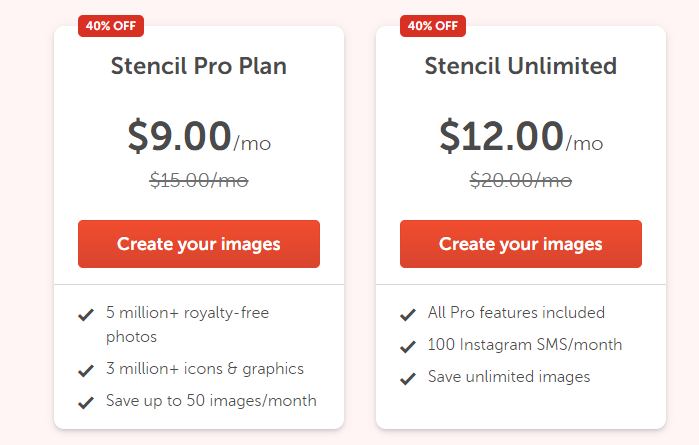Click the 100 Instagram SMS/month feature text
The image size is (699, 445).
pyautogui.click(x=524, y=345)
